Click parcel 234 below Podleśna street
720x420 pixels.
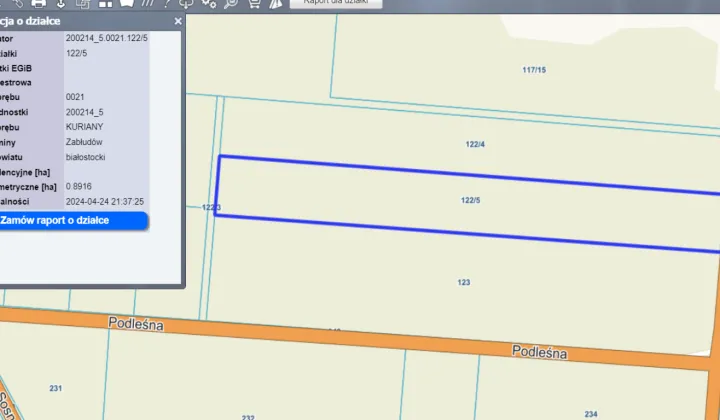(x=591, y=413)
